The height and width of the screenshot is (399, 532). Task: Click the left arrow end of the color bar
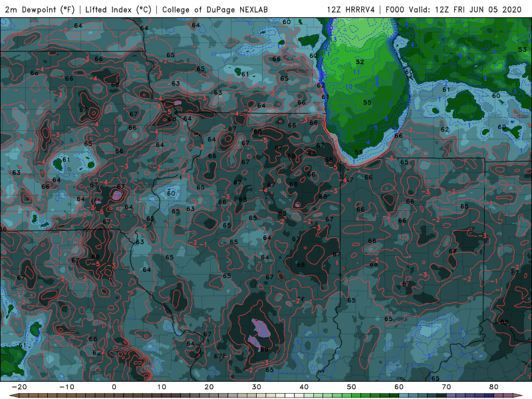pos(13,395)
